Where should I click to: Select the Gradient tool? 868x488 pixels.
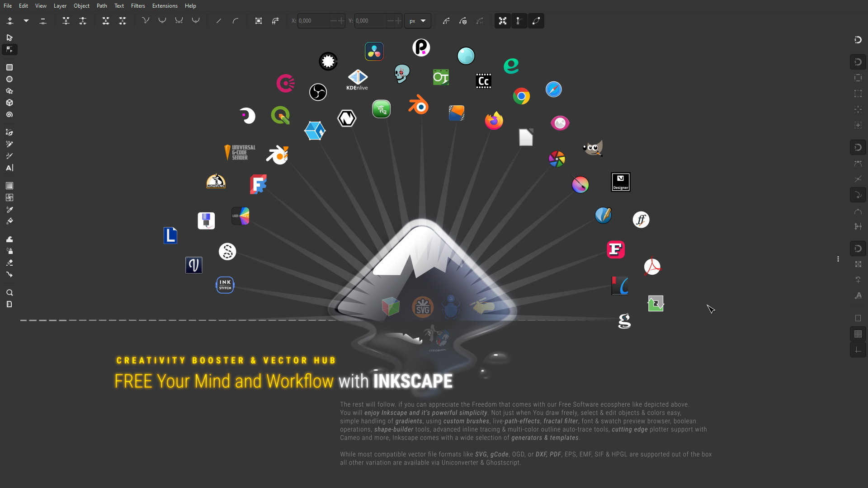9,186
